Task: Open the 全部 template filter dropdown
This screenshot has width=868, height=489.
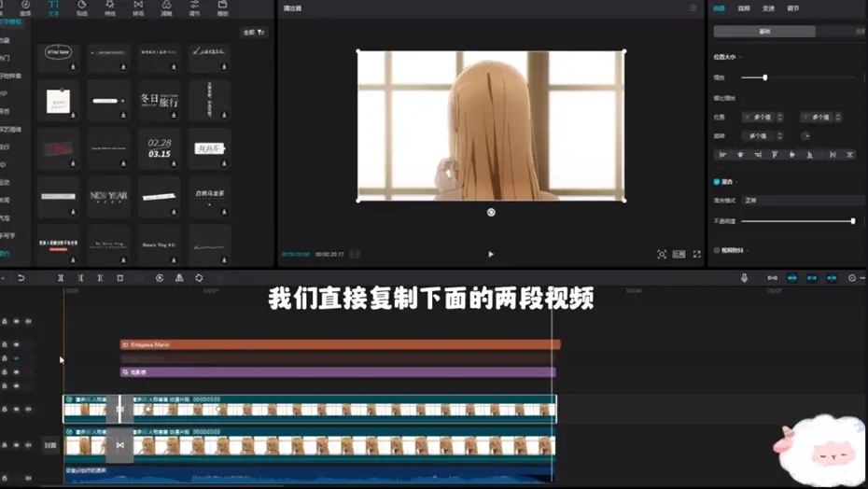Action: (254, 32)
